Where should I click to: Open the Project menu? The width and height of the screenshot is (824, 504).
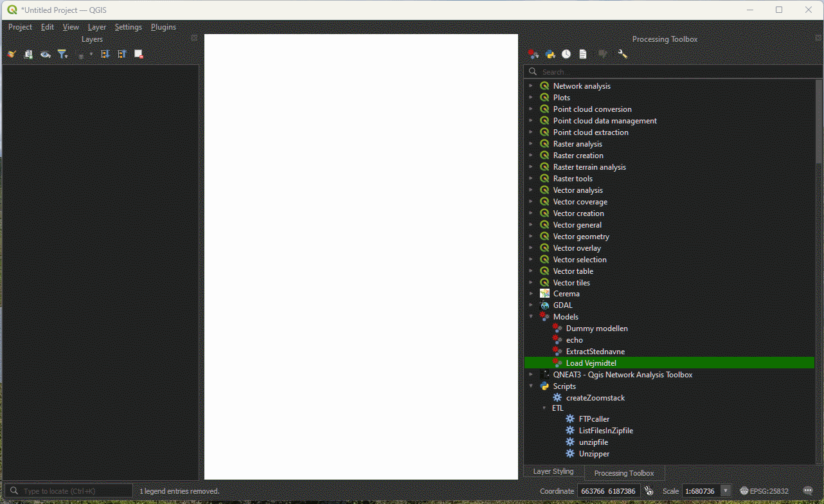20,27
